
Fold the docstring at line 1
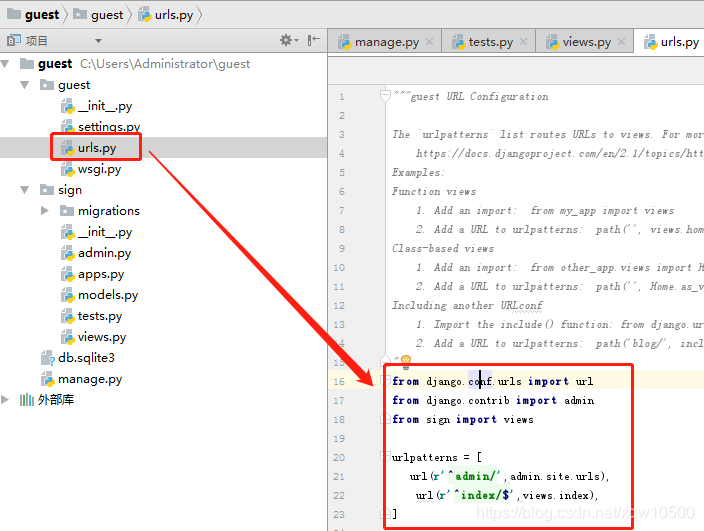(x=385, y=95)
